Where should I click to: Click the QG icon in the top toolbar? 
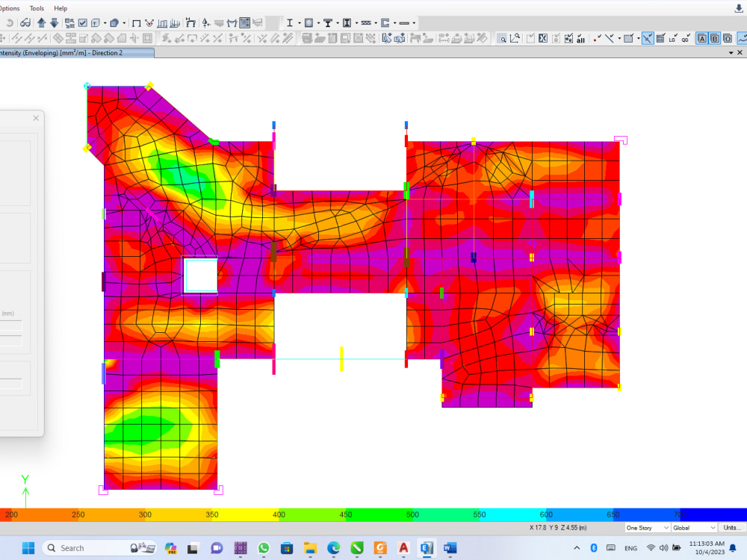686,37
